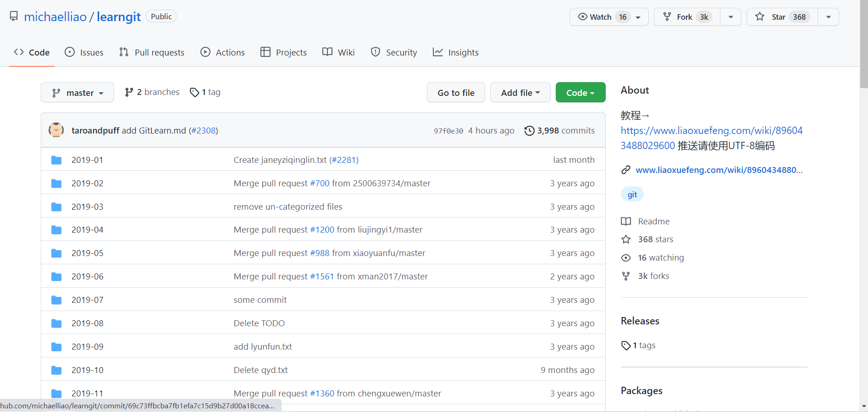Open the 2019-06 folder icon
The height and width of the screenshot is (412, 868).
click(56, 277)
